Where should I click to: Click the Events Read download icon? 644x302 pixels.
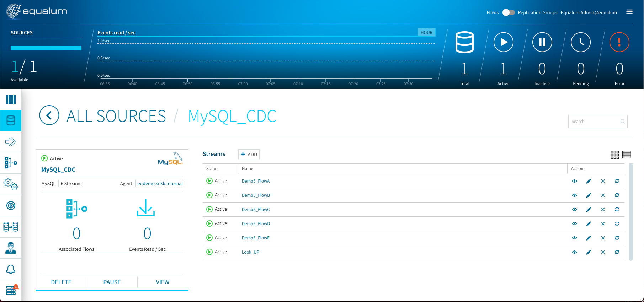(x=146, y=208)
